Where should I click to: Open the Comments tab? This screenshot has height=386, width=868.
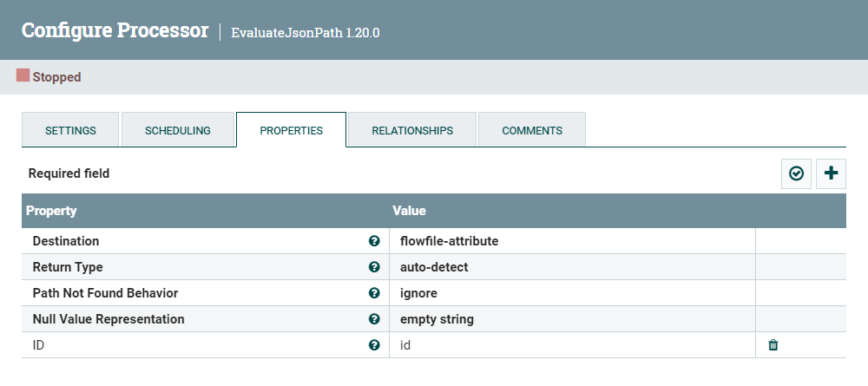pyautogui.click(x=532, y=131)
